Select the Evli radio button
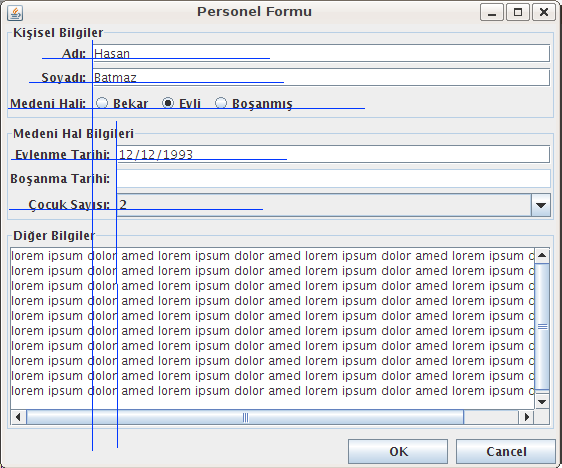This screenshot has height=468, width=562. pyautogui.click(x=181, y=104)
